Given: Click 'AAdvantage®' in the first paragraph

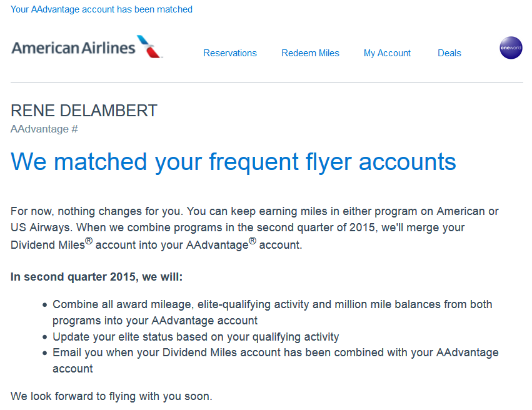Looking at the screenshot, I should tap(220, 245).
